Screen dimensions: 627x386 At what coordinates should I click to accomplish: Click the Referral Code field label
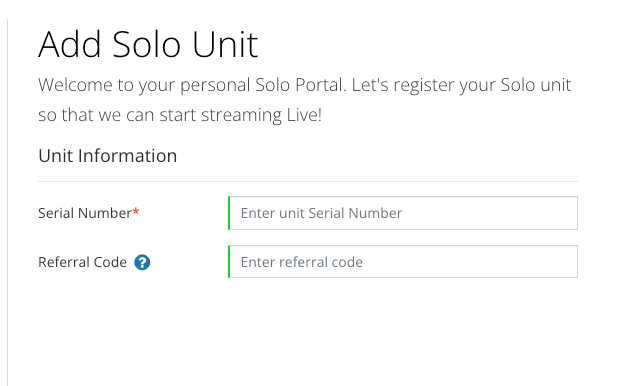pyautogui.click(x=82, y=262)
